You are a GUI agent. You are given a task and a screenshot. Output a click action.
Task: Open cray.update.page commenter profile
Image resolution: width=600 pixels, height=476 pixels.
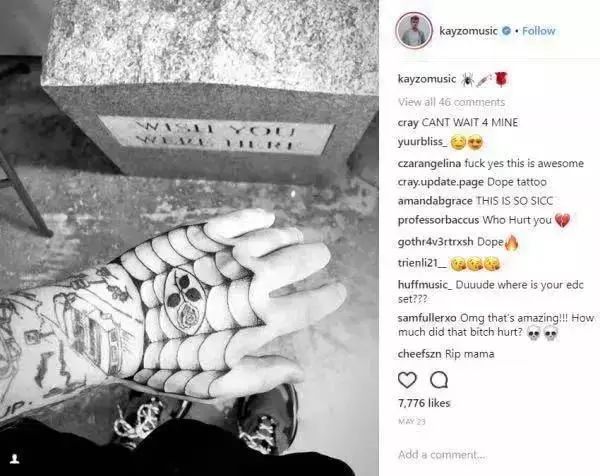[x=441, y=182]
